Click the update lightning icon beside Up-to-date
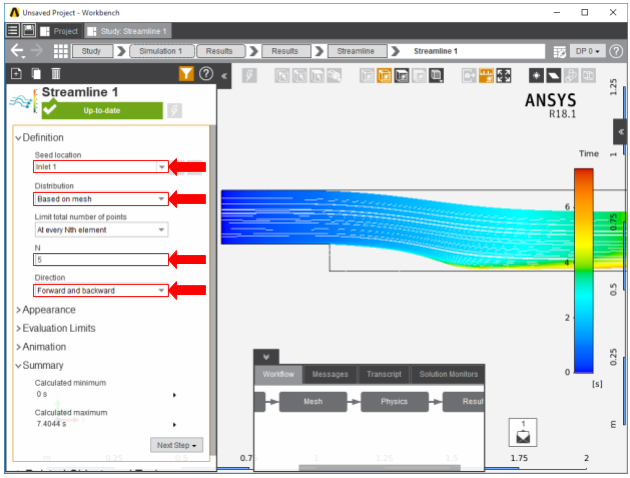The width and height of the screenshot is (630, 478). [x=174, y=110]
